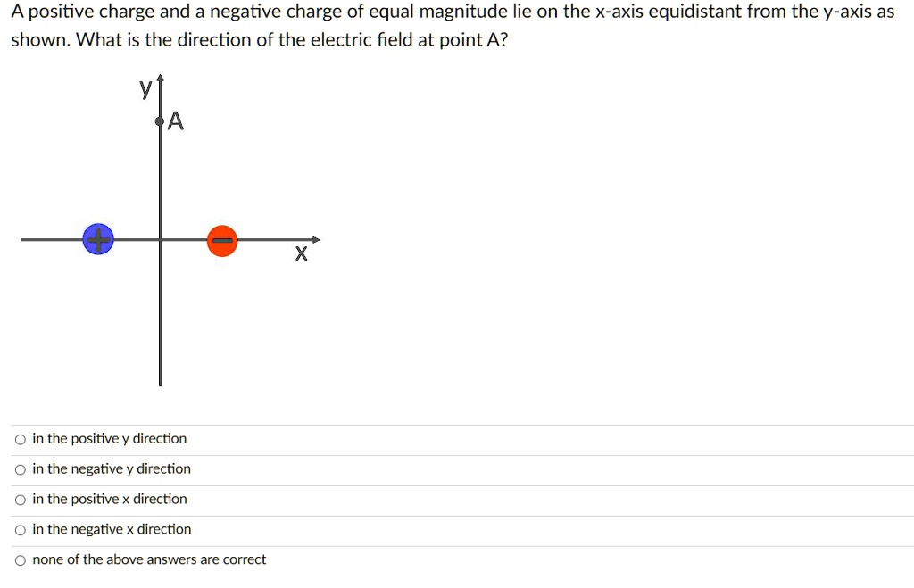Click the label 'A' next to the point
The height and width of the screenshot is (588, 914).
pos(175,120)
